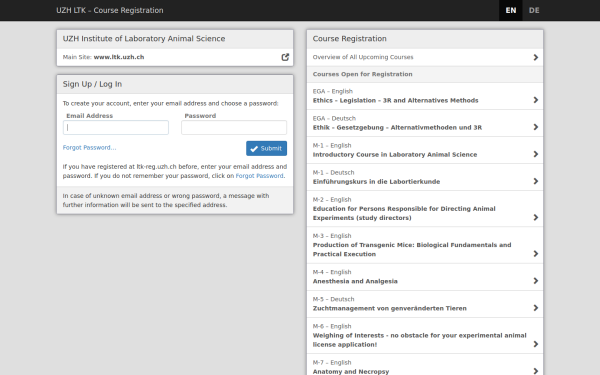Open the chevron for the Introductory Course in Laboratory Animal Science
This screenshot has width=600, height=375.
tap(536, 154)
